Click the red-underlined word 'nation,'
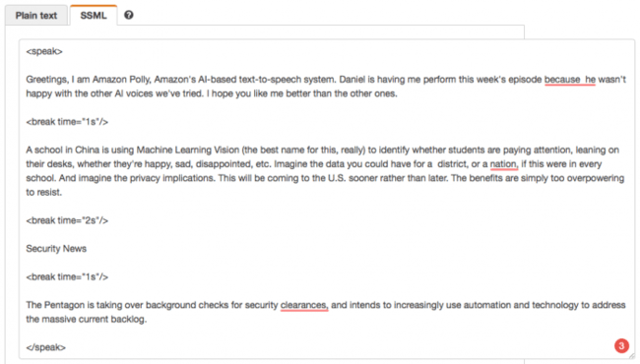640x364 pixels. [x=504, y=164]
